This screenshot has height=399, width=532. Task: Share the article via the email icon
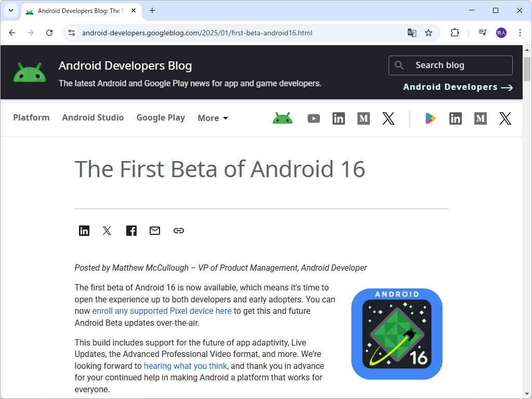(154, 231)
